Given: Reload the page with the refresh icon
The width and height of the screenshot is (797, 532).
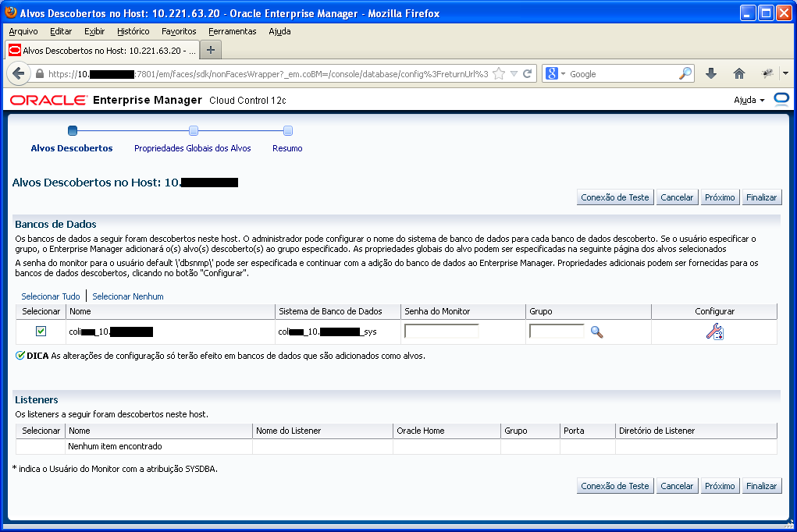Looking at the screenshot, I should (x=528, y=73).
